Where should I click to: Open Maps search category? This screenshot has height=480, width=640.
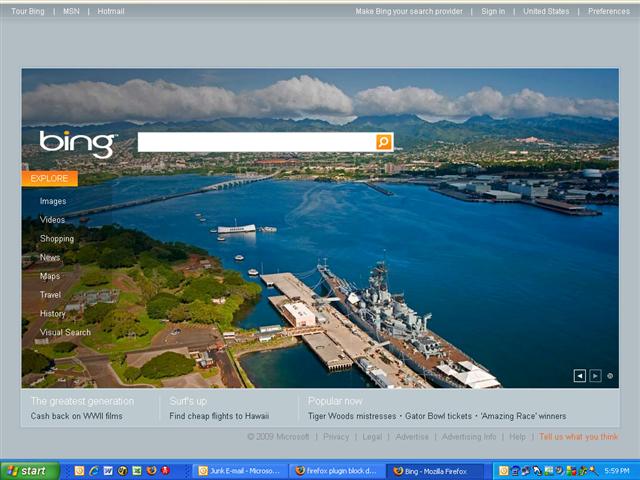click(x=50, y=276)
